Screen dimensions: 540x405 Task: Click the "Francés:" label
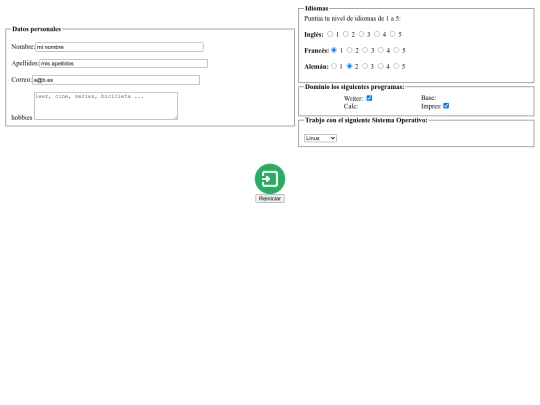click(316, 51)
